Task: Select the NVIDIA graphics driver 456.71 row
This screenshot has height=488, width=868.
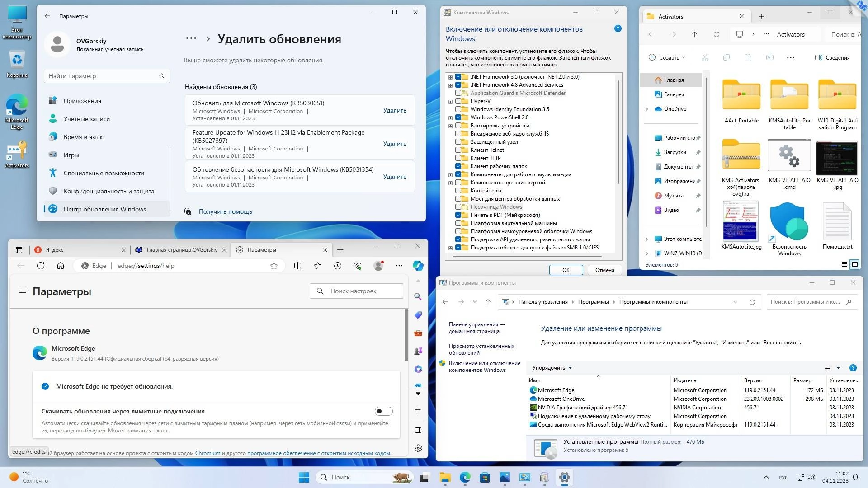Action: pyautogui.click(x=694, y=408)
